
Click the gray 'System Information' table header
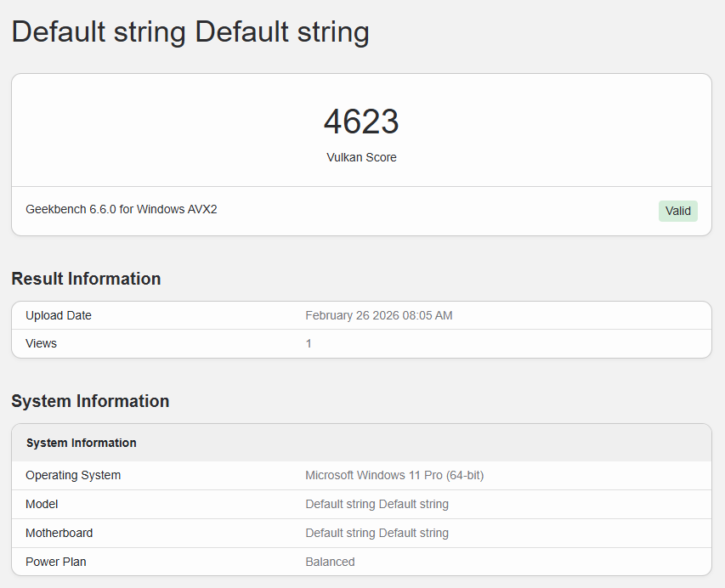click(x=82, y=443)
